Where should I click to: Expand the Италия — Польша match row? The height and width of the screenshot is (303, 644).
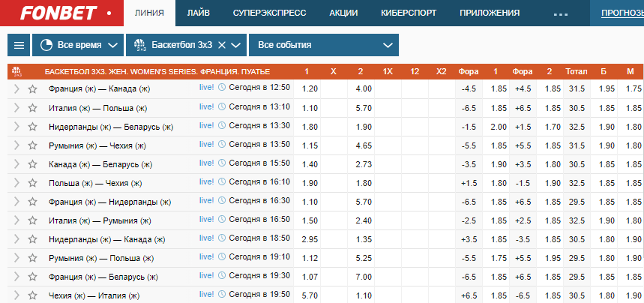click(16, 108)
